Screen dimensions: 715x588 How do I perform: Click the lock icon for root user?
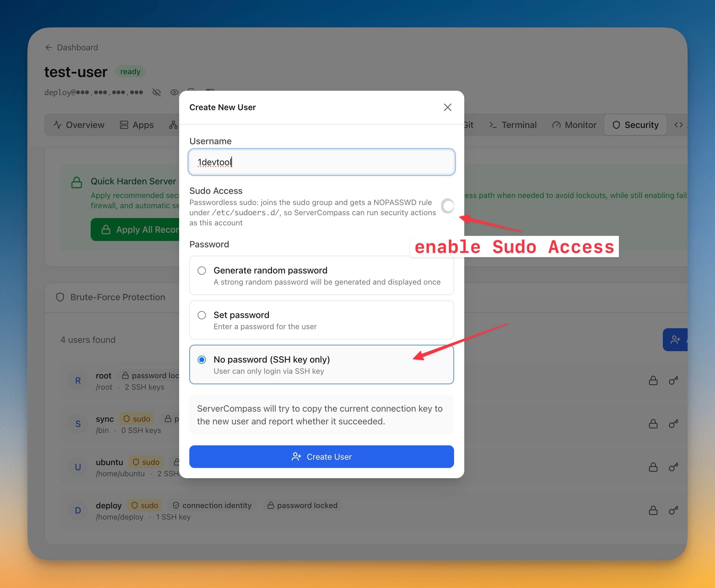[x=653, y=381]
